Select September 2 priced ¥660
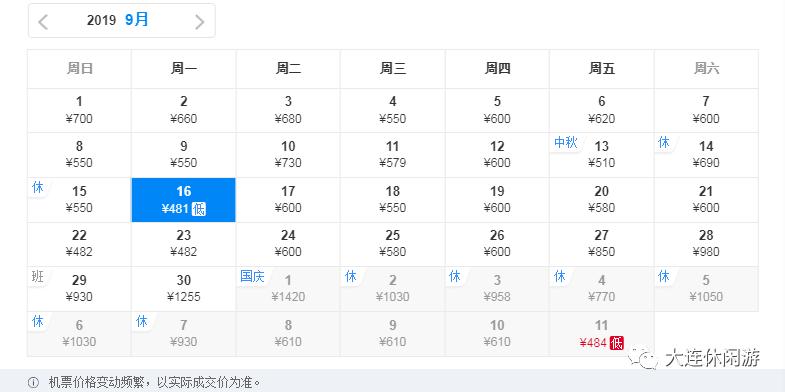Image resolution: width=785 pixels, height=392 pixels. [x=184, y=111]
